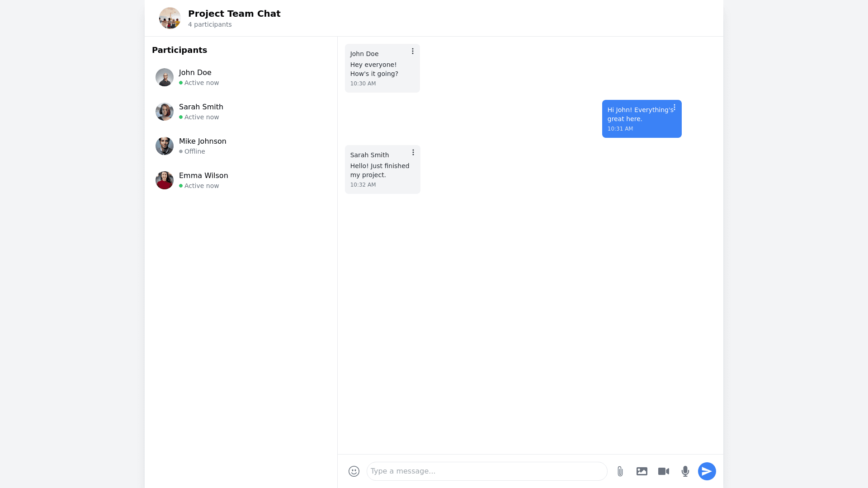Click the microphone voice message icon
The image size is (868, 488).
[685, 471]
